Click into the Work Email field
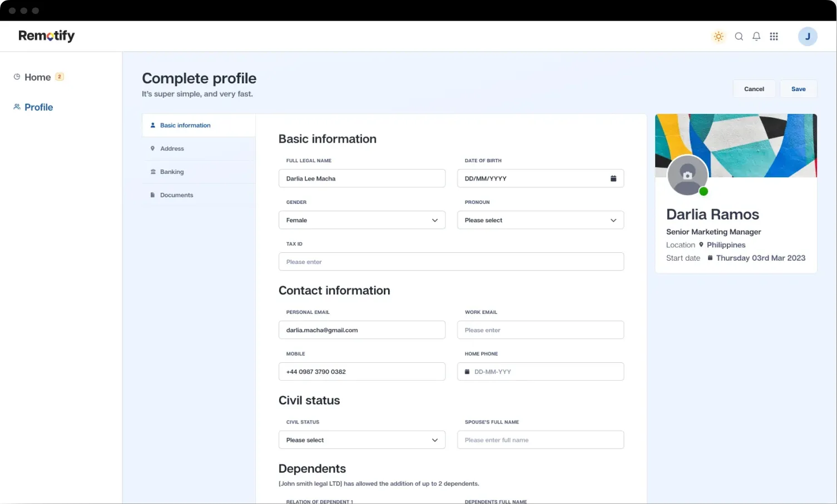This screenshot has height=504, width=837. pos(540,330)
